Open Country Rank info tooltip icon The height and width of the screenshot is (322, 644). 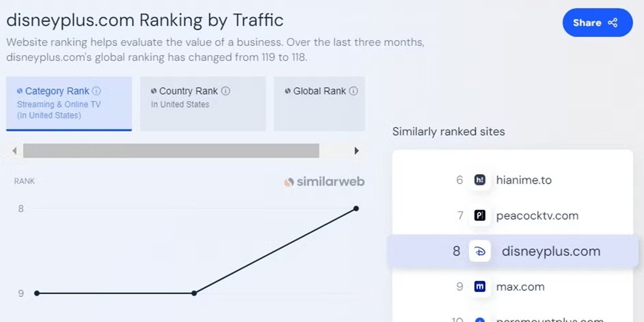tap(226, 91)
